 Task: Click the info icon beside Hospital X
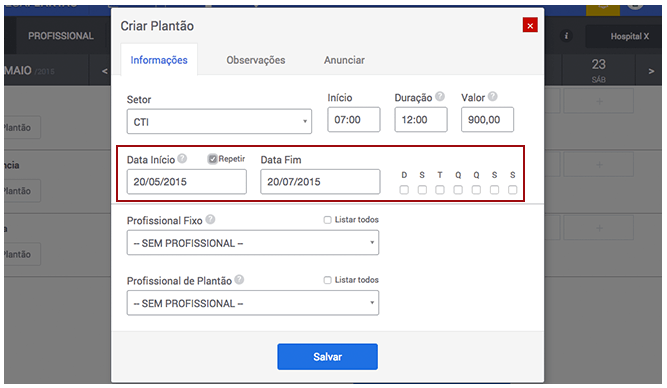coord(566,36)
